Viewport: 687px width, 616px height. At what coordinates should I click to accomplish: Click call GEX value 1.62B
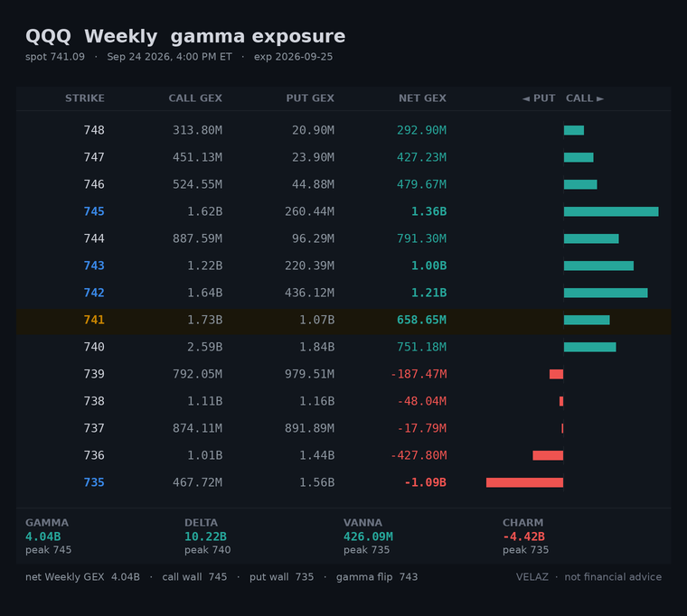(x=204, y=211)
